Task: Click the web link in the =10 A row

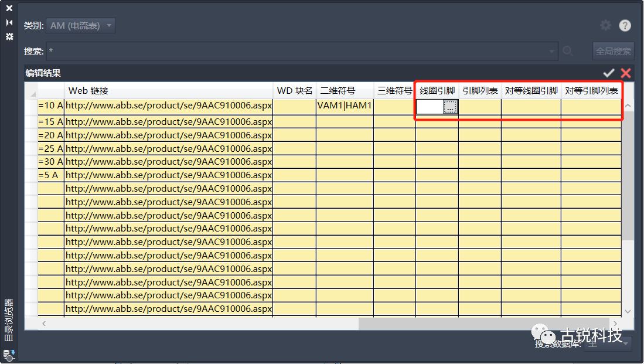Action: 169,106
